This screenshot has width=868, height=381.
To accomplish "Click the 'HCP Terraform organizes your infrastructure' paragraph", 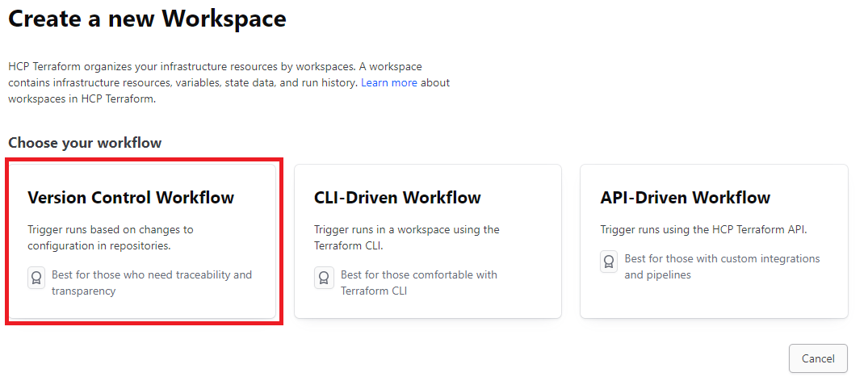I will coord(229,83).
